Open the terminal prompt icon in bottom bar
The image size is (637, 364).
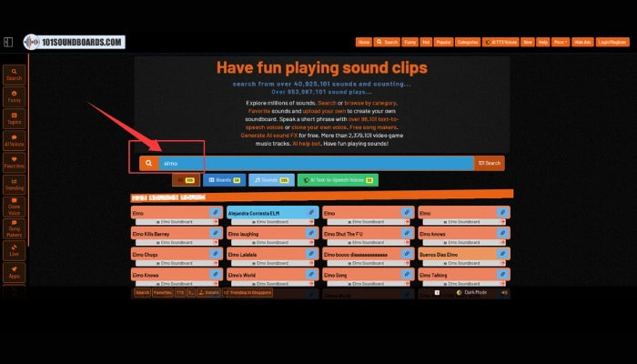(191, 292)
